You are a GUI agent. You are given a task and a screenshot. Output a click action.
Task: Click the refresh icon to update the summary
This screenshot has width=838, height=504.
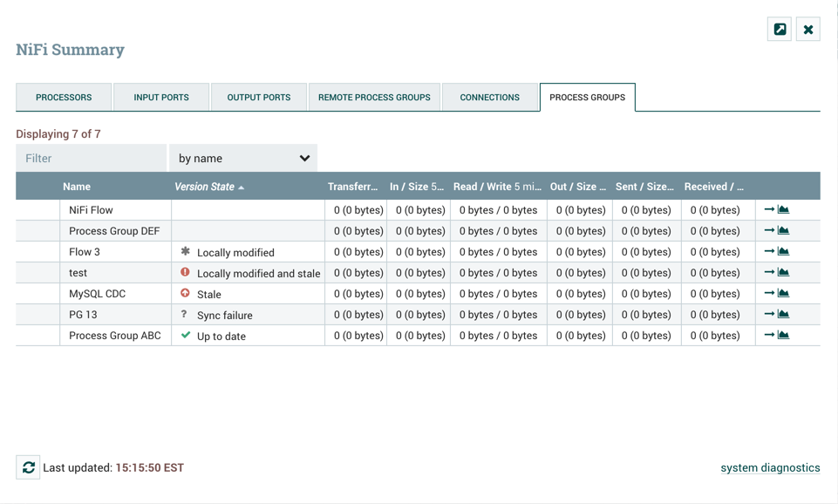(x=27, y=467)
